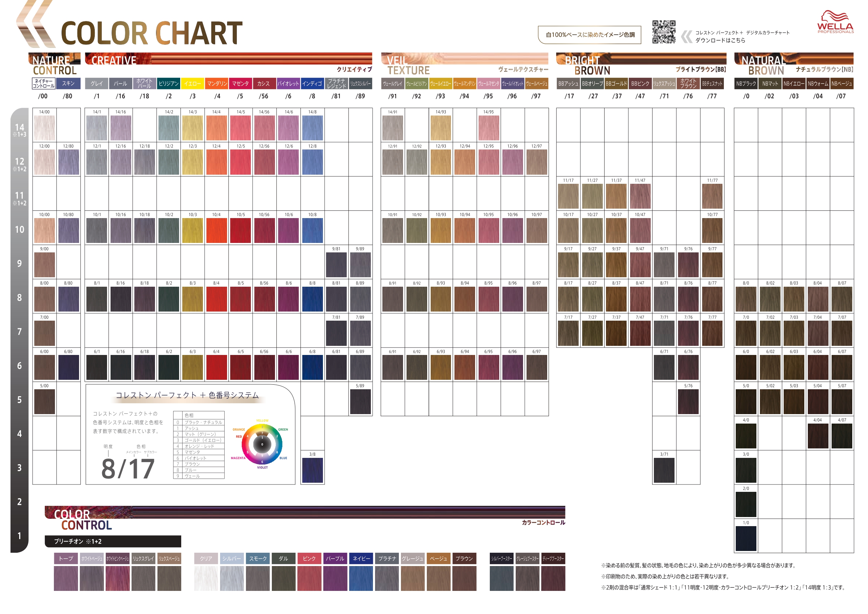Image resolution: width=868 pixels, height=614 pixels.
Task: Choose the 8/94 swatch
Action: (465, 299)
